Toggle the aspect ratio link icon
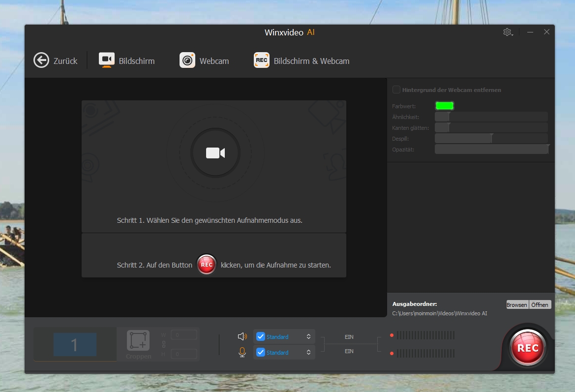Screen dimensions: 575x392 click(164, 344)
